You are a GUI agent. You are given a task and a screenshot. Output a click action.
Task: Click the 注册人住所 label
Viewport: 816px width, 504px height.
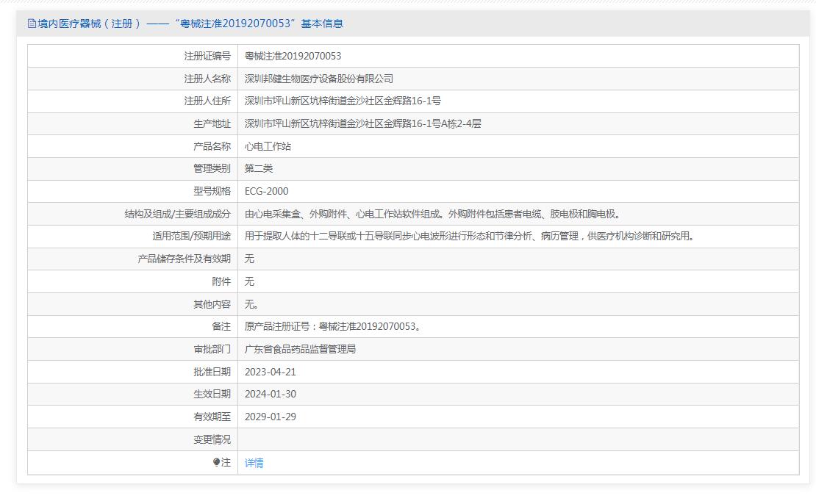coord(207,101)
